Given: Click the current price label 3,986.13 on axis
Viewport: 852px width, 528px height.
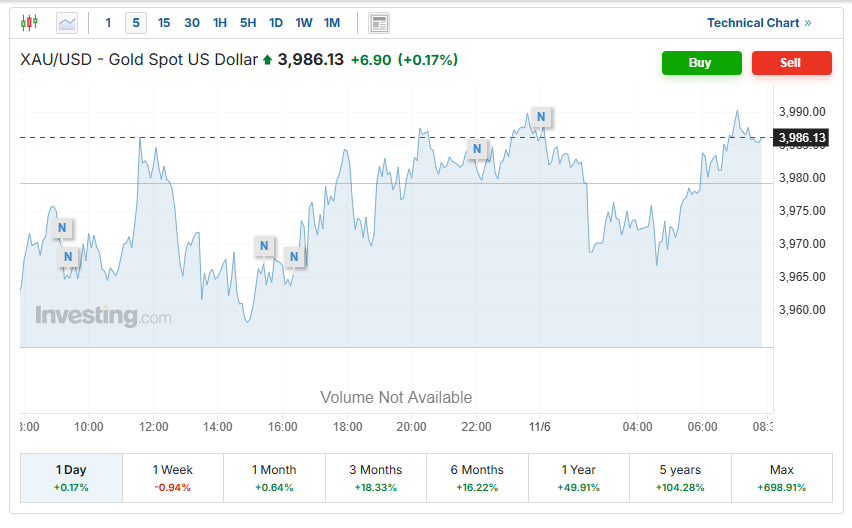Looking at the screenshot, I should pyautogui.click(x=802, y=137).
